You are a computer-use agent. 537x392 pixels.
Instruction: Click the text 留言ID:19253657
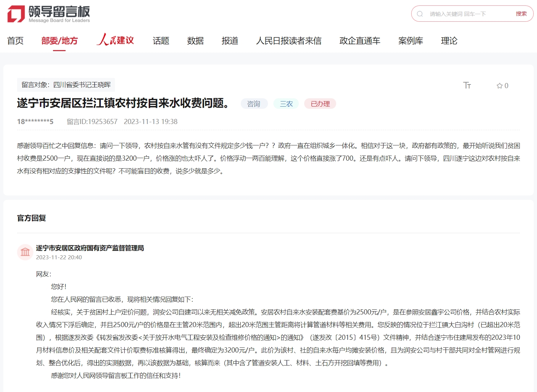click(x=92, y=121)
